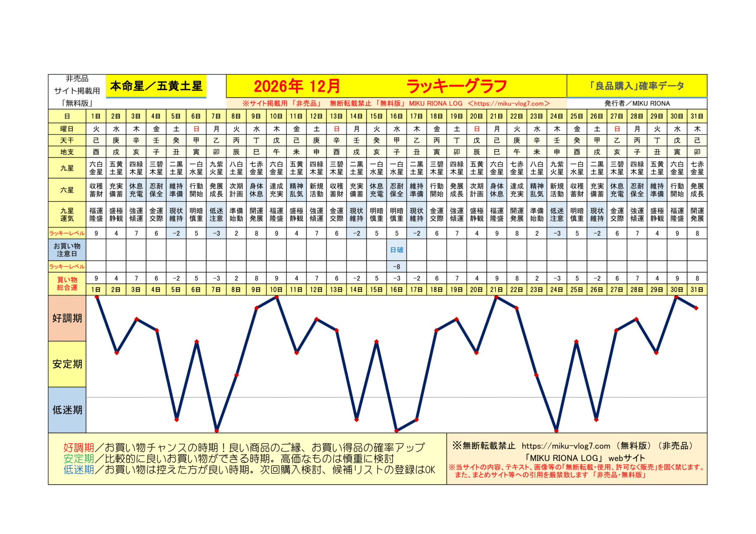Viewport: 756px width, 534px height.
Task: Click the 地支 row header cell
Action: coord(67,152)
